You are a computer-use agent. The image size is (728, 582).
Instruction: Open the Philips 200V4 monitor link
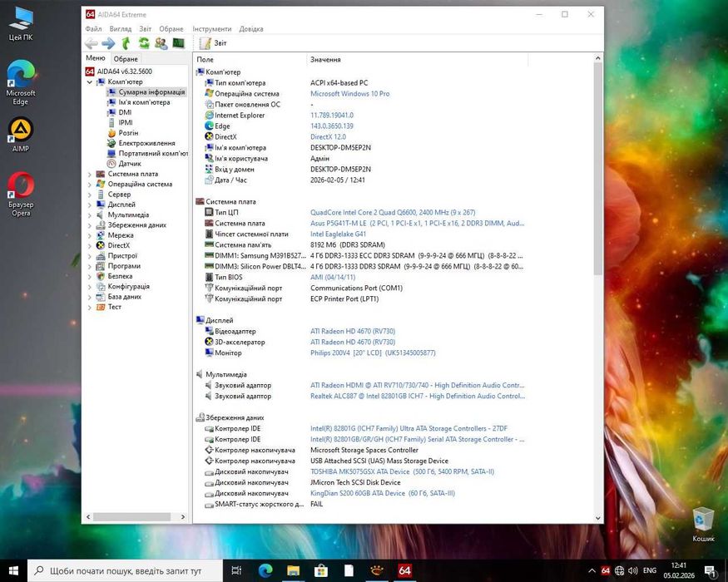click(373, 353)
